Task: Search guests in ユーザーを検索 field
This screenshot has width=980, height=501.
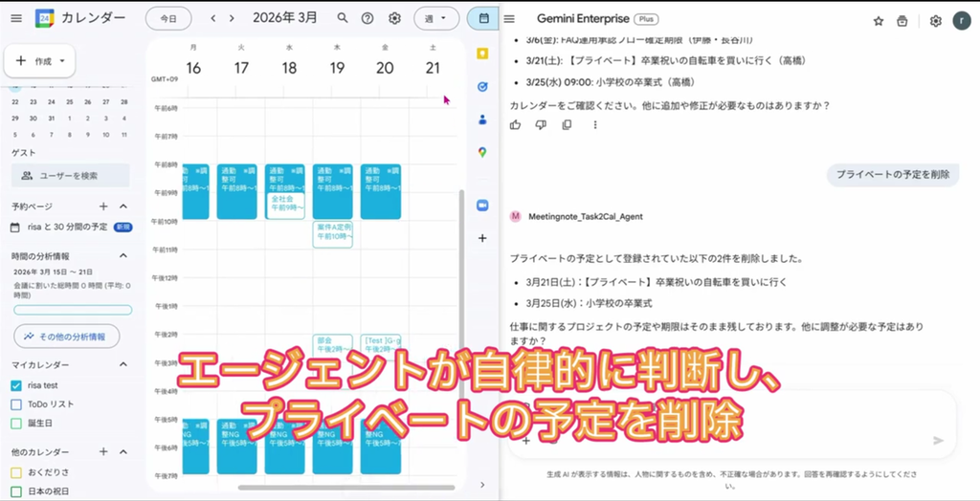Action: click(x=71, y=176)
